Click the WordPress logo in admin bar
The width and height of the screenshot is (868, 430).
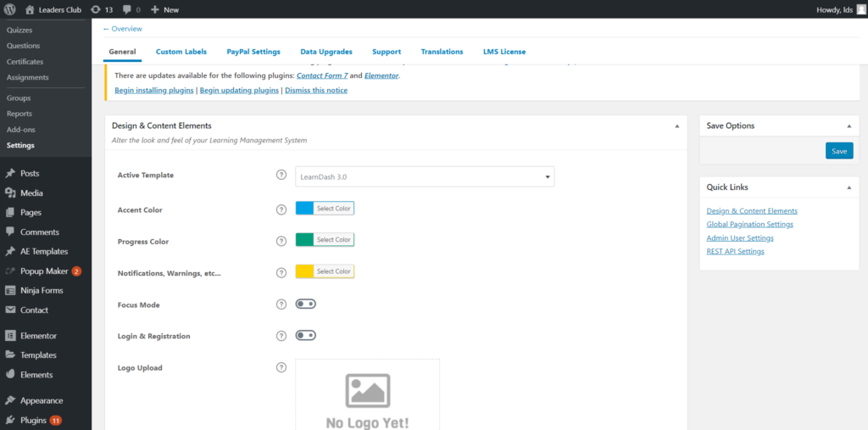tap(10, 9)
